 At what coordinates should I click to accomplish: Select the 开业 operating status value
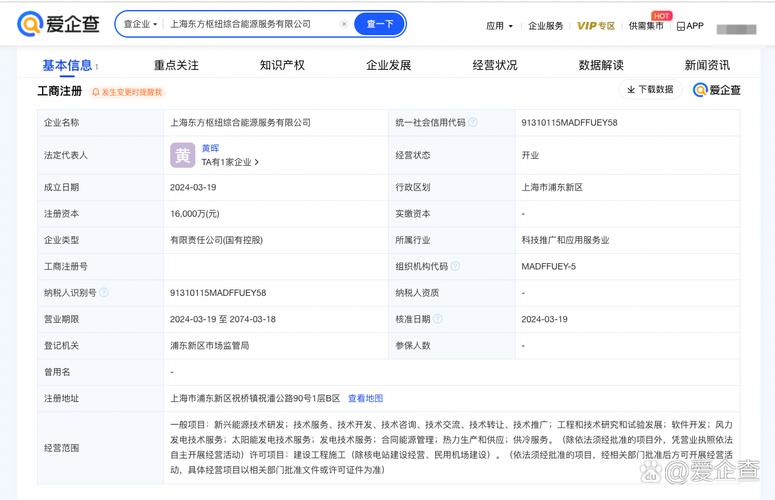[x=530, y=155]
